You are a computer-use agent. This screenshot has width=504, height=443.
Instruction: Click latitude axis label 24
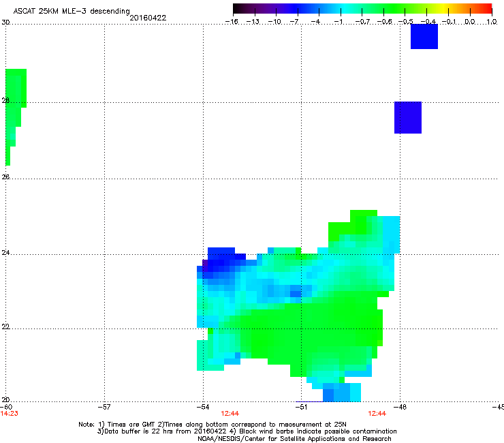5,253
